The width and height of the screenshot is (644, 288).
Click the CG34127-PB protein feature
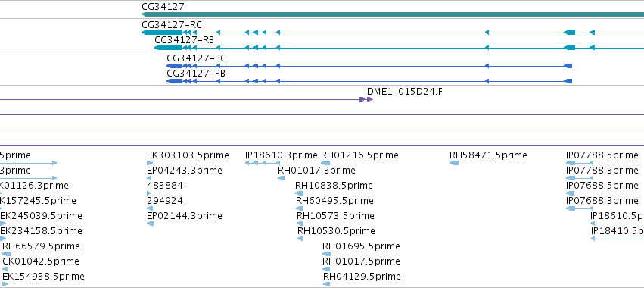369,81
